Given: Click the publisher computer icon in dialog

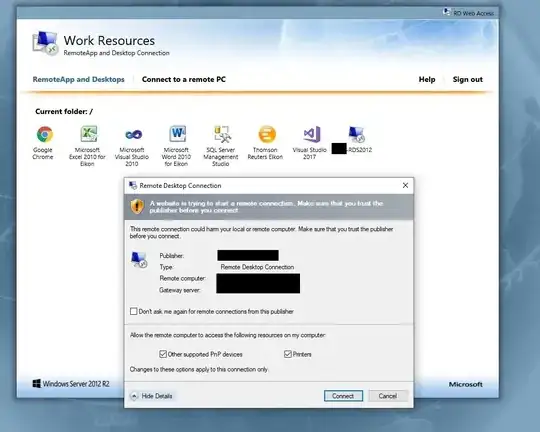Looking at the screenshot, I should (x=139, y=259).
